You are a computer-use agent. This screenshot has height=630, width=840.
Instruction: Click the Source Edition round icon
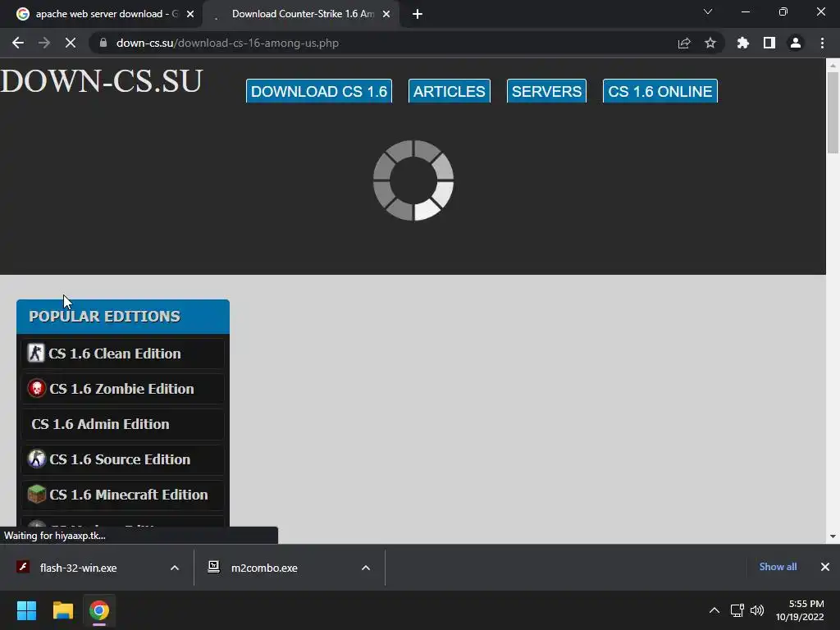click(36, 459)
